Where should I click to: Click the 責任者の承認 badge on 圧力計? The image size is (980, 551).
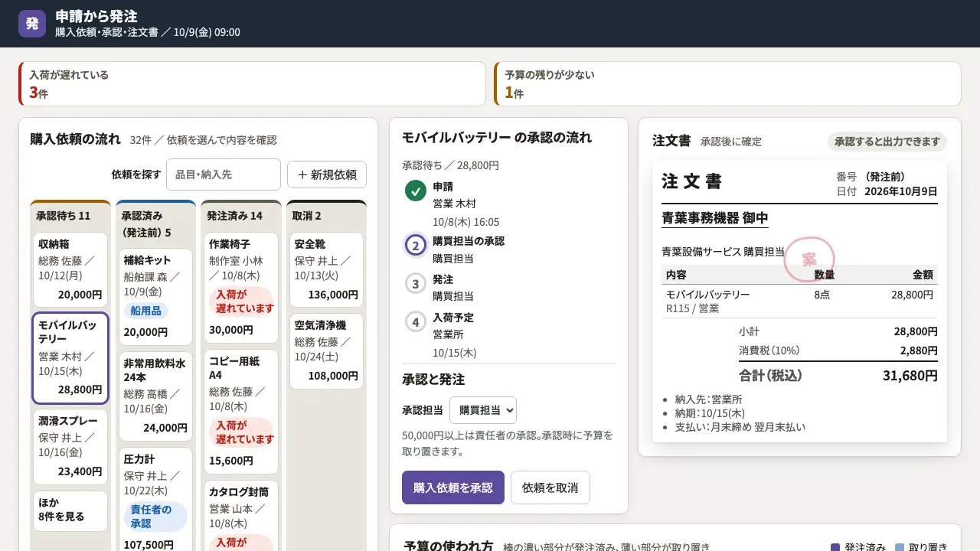[155, 517]
